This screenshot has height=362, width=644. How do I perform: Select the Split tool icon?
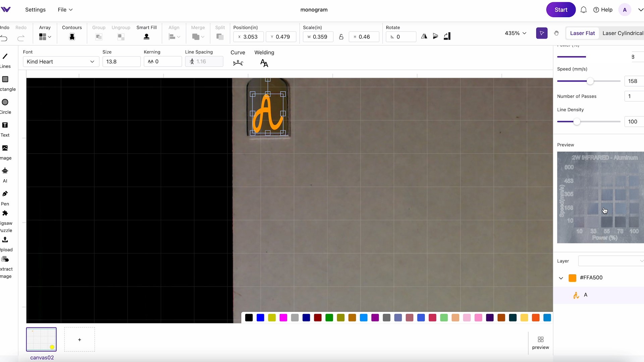point(220,37)
